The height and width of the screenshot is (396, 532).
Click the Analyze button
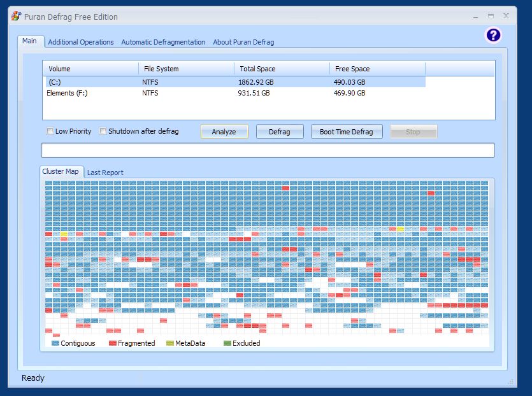[224, 132]
